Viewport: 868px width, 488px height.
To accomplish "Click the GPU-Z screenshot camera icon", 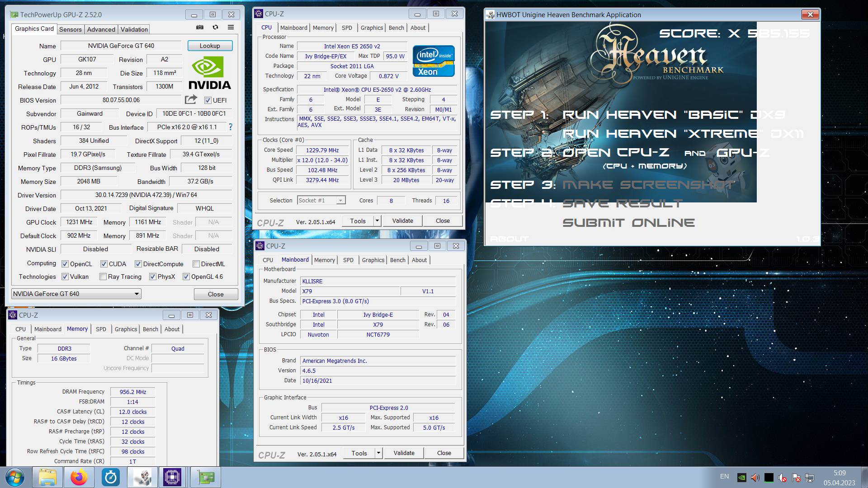I will (200, 28).
